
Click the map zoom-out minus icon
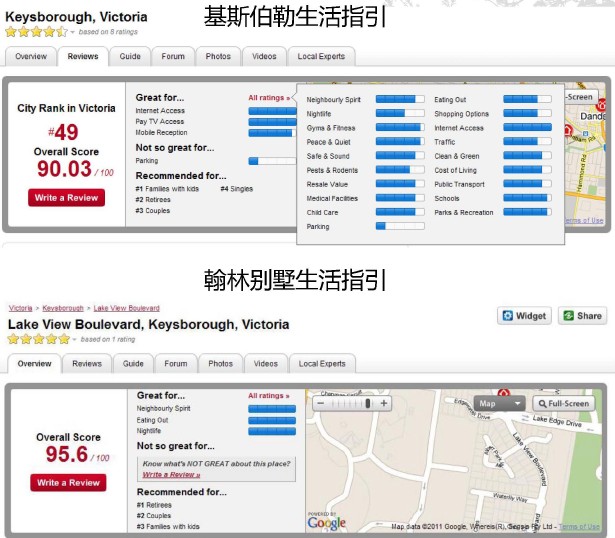(x=320, y=403)
